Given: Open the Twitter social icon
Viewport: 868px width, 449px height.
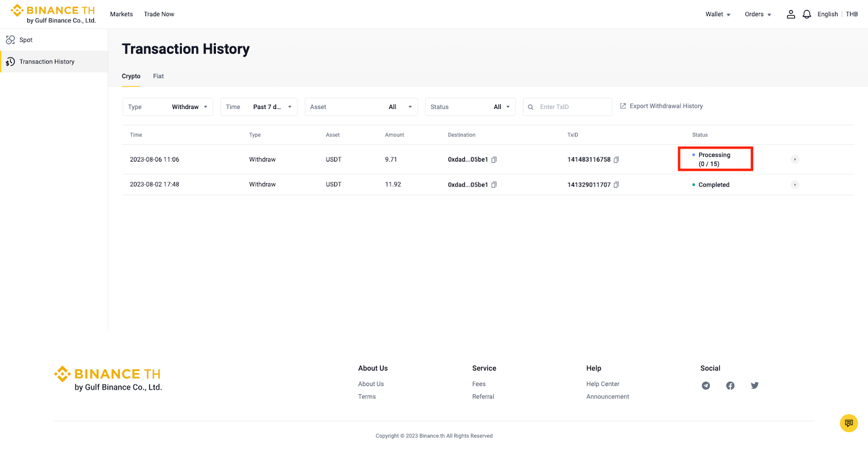Looking at the screenshot, I should [755, 386].
